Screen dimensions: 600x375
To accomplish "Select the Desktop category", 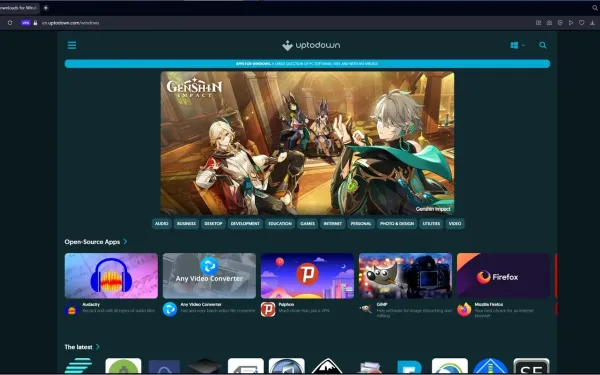I will [x=213, y=223].
